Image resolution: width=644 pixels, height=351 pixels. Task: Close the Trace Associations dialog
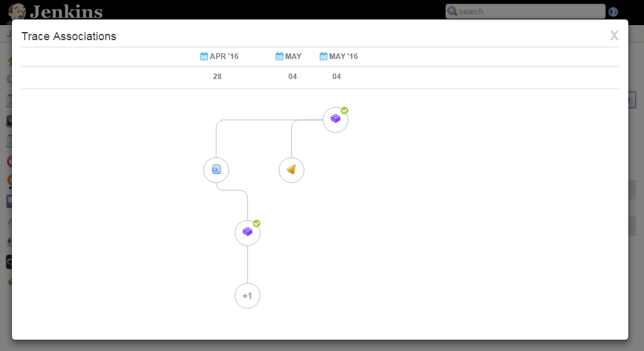pyautogui.click(x=614, y=36)
